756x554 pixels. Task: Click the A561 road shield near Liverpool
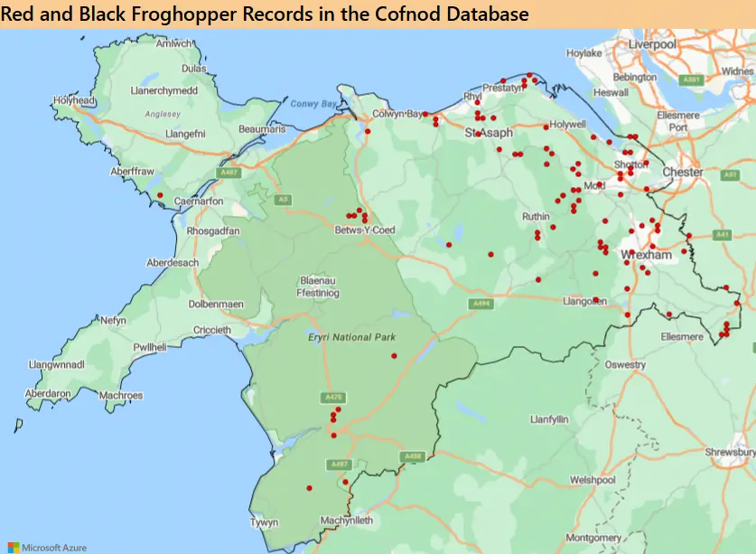pos(693,80)
